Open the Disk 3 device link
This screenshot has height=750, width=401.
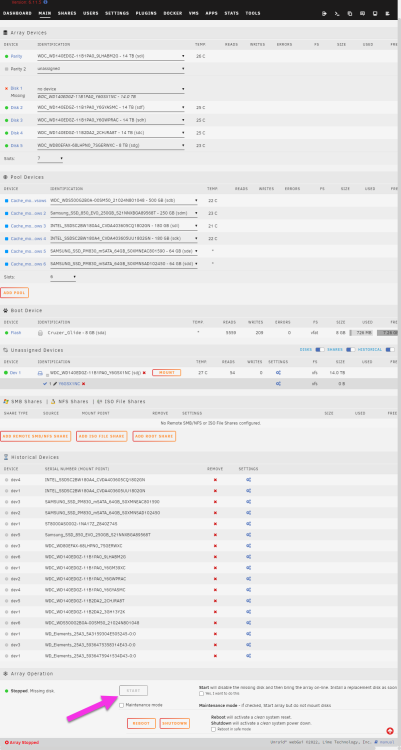(x=17, y=120)
